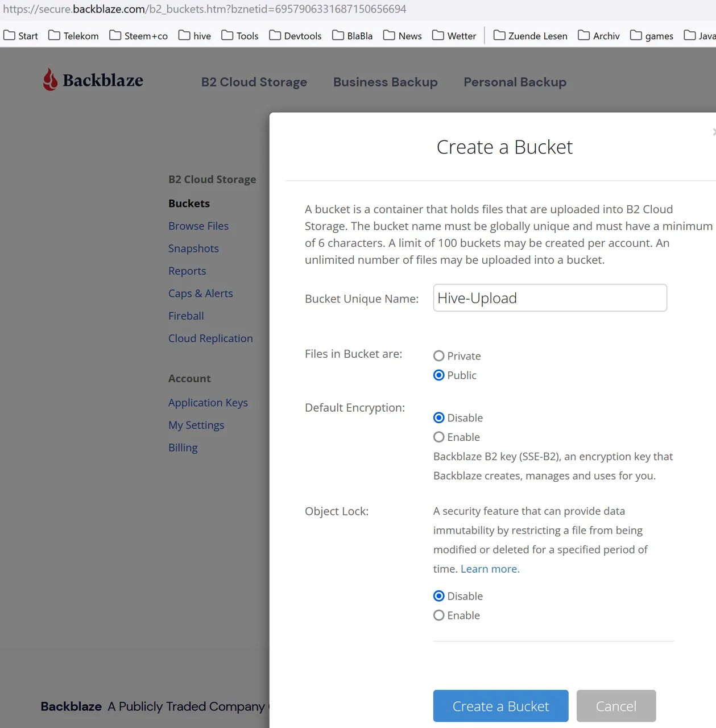The height and width of the screenshot is (728, 716).
Task: Open the Java bookmarks folder
Action: pos(700,36)
